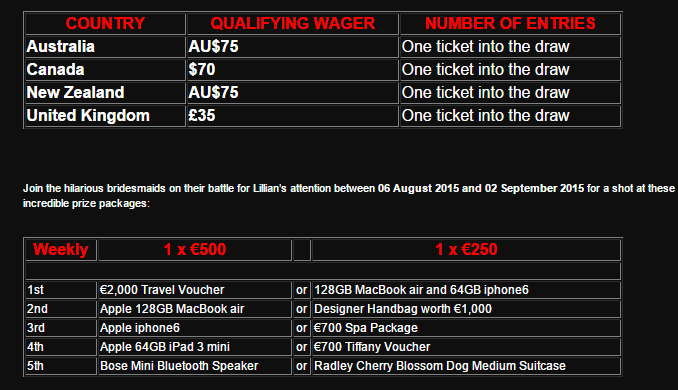Click the Apple 64GB iPad 3 mini cell
This screenshot has height=390, width=678.
(x=195, y=347)
